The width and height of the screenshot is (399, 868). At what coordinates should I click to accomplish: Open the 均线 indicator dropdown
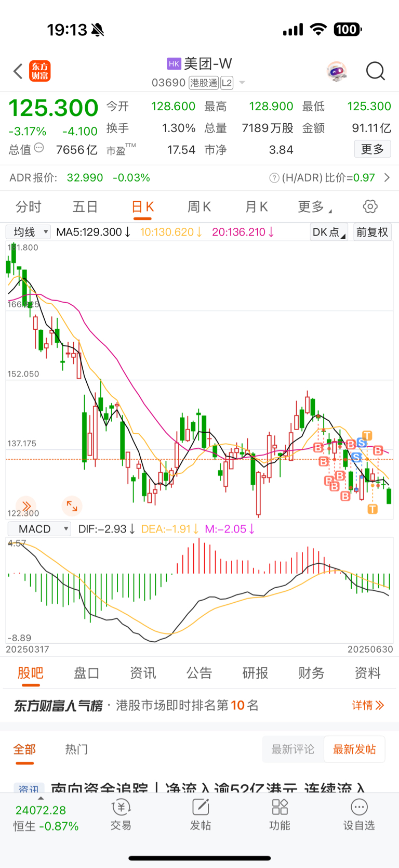[29, 232]
